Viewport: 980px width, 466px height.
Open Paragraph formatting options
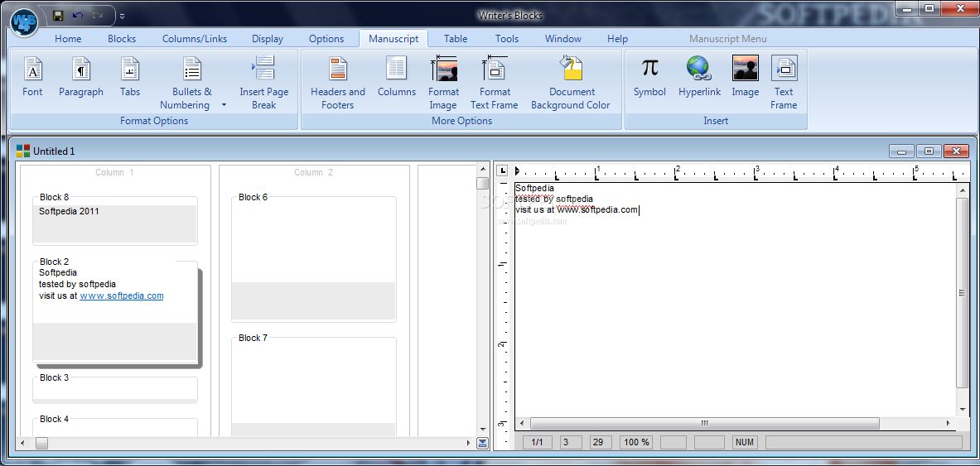pos(81,76)
